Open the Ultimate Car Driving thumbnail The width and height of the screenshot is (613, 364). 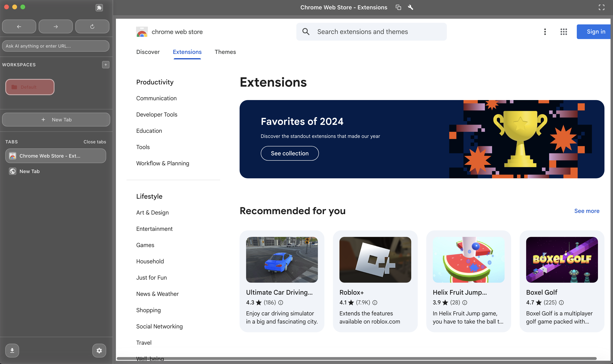(x=282, y=259)
